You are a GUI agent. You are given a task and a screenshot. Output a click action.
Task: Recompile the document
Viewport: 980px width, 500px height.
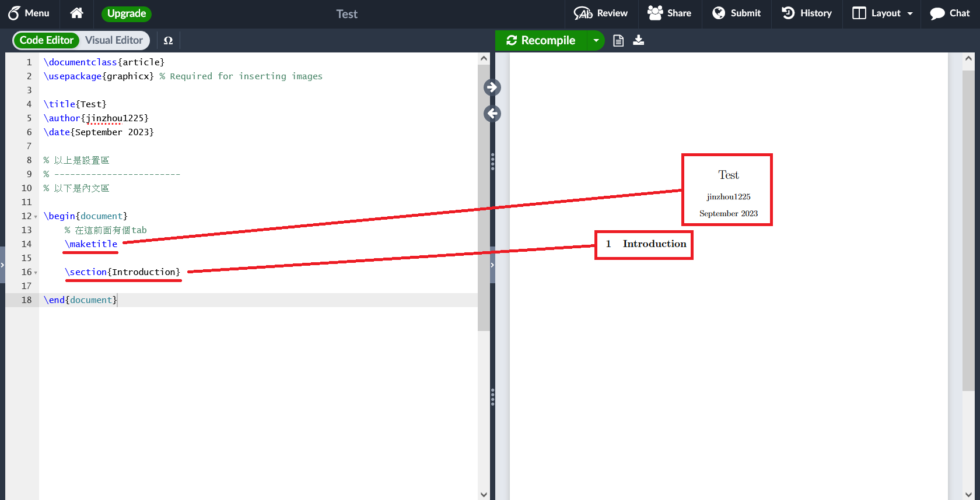point(541,40)
